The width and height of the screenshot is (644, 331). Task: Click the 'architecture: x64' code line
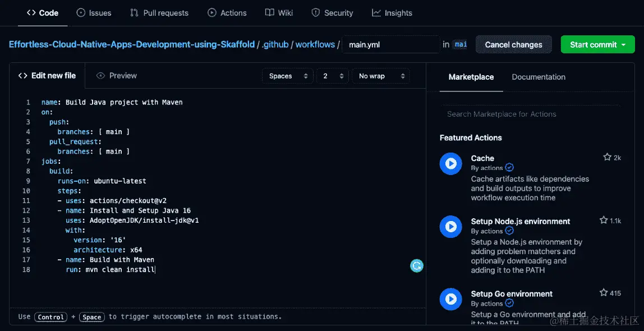[x=108, y=250]
